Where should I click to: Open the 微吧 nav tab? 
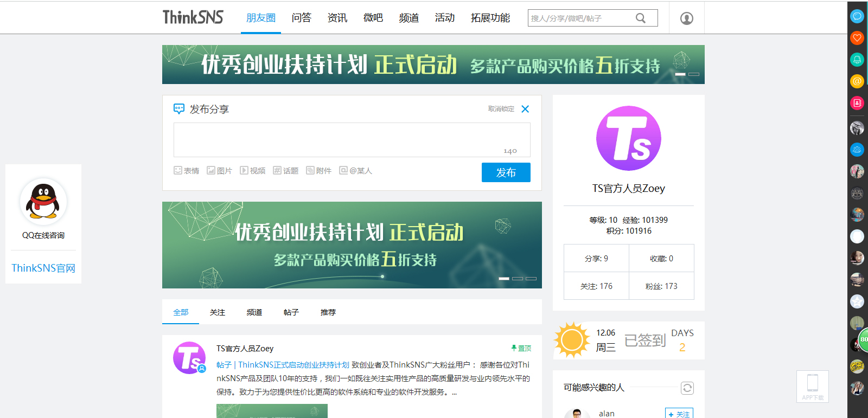pos(373,18)
